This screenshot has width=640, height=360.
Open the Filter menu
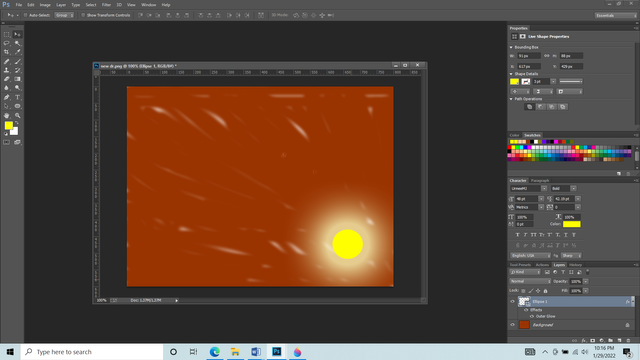pyautogui.click(x=106, y=5)
